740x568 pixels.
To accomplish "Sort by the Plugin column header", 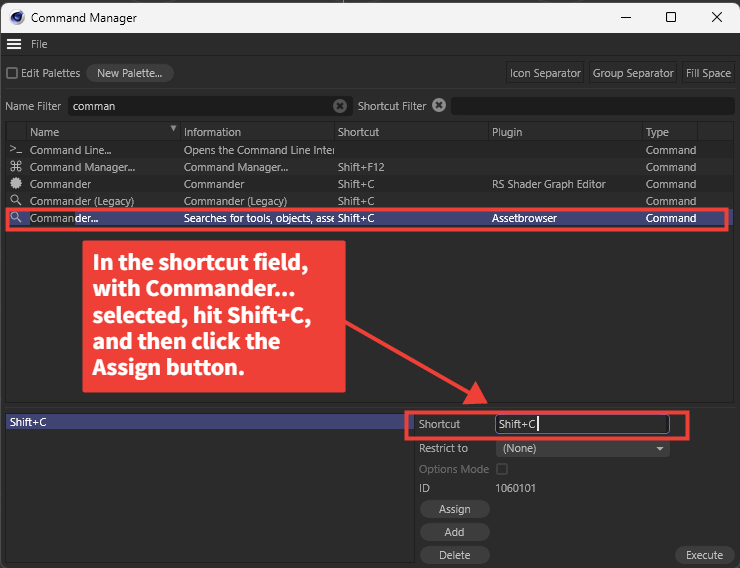I will pyautogui.click(x=565, y=132).
